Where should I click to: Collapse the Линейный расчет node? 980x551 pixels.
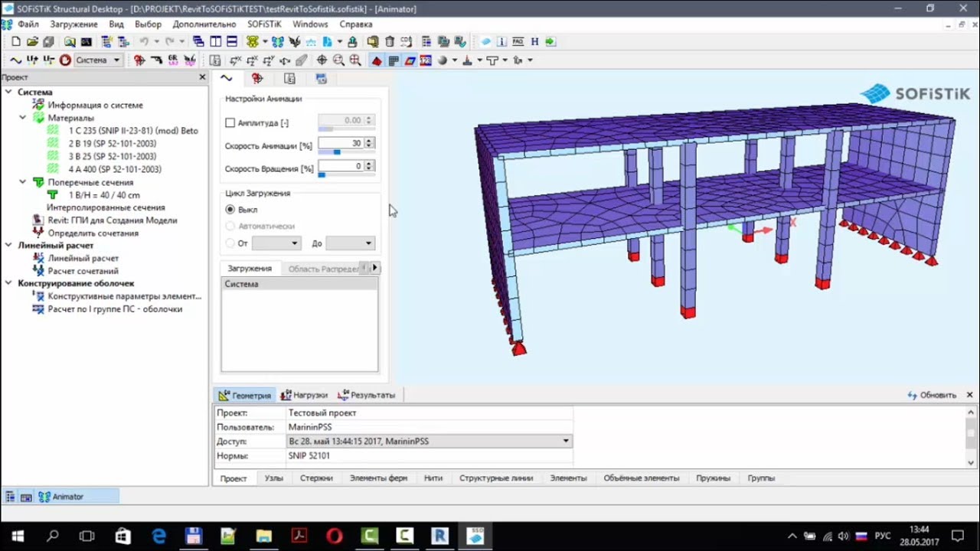pyautogui.click(x=8, y=246)
